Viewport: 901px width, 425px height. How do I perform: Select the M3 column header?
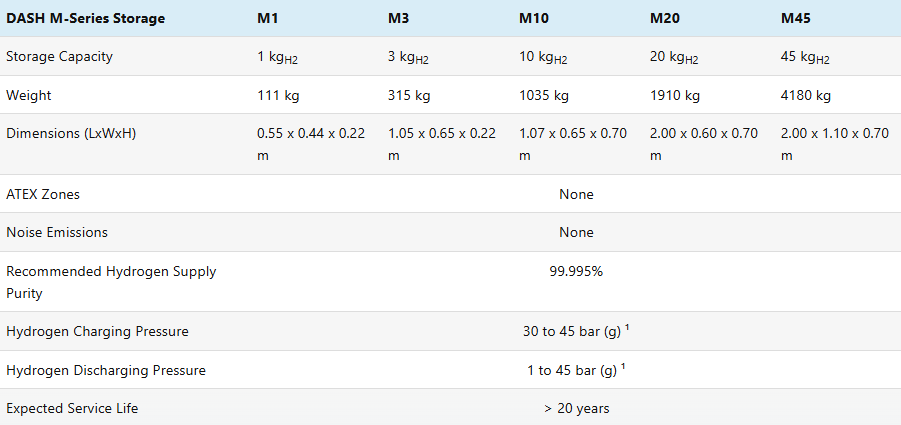click(399, 18)
